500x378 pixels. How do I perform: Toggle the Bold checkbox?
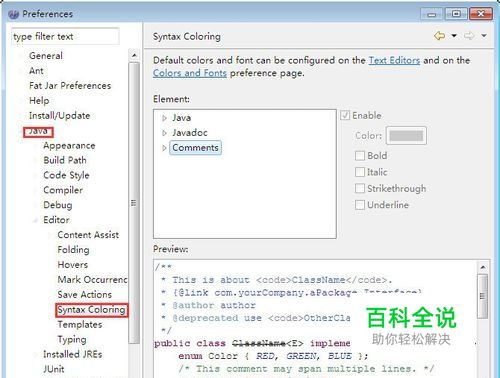click(x=360, y=155)
